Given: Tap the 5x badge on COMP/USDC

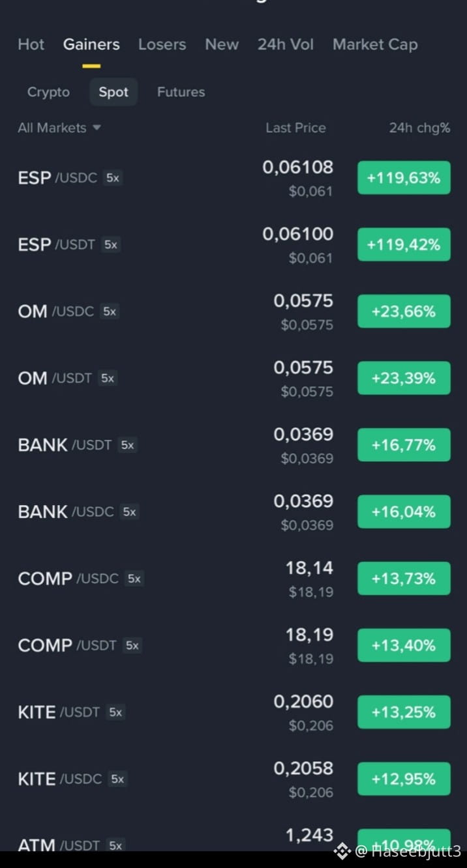Looking at the screenshot, I should coord(134,579).
